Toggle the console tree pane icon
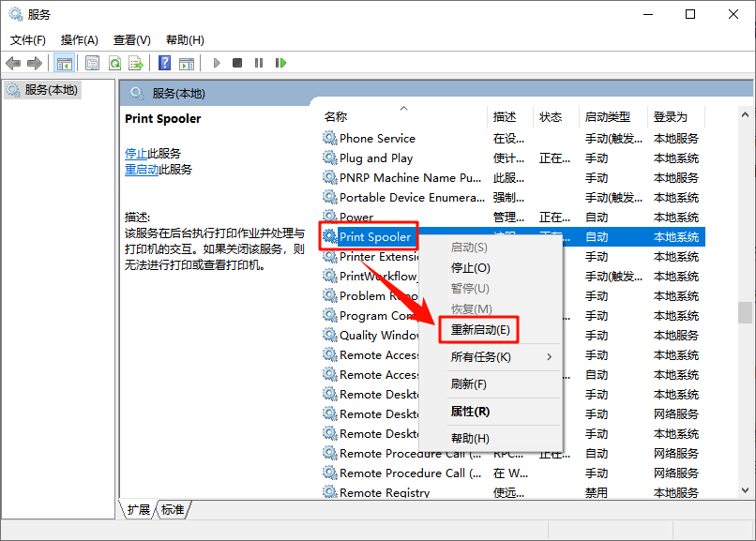The width and height of the screenshot is (756, 541). tap(64, 63)
